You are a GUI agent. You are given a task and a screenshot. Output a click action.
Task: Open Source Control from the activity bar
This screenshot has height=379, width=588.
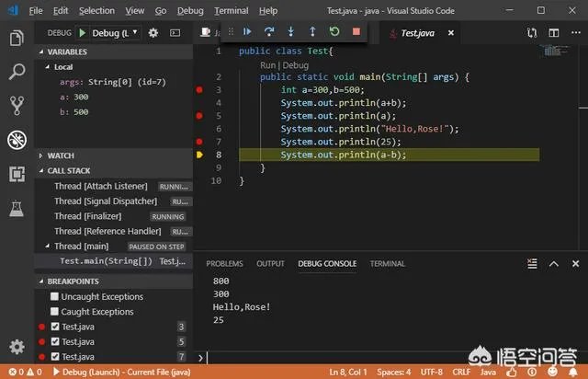click(x=17, y=106)
